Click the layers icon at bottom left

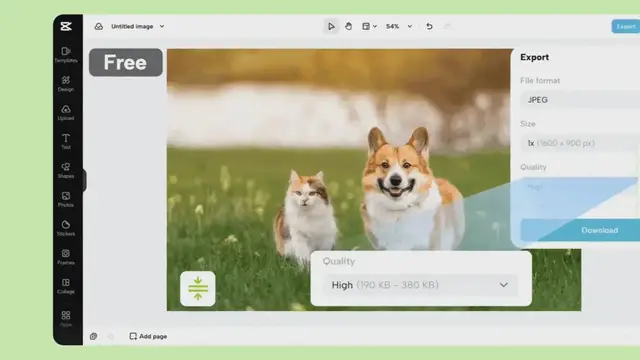[x=93, y=336]
